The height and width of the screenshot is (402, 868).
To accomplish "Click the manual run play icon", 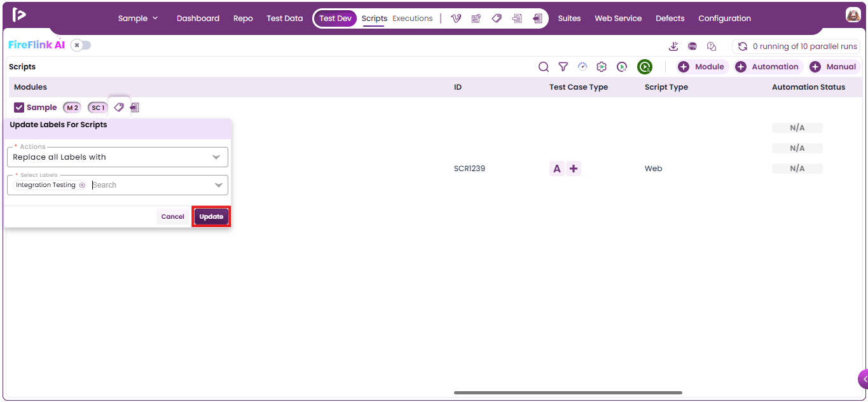I will 622,67.
